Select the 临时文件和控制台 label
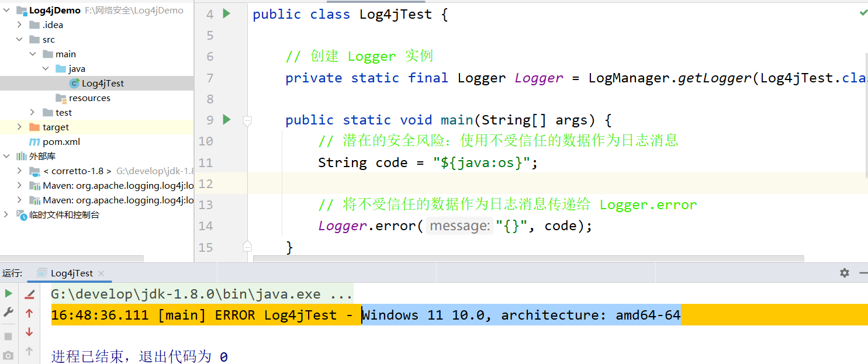This screenshot has width=868, height=364. [64, 214]
